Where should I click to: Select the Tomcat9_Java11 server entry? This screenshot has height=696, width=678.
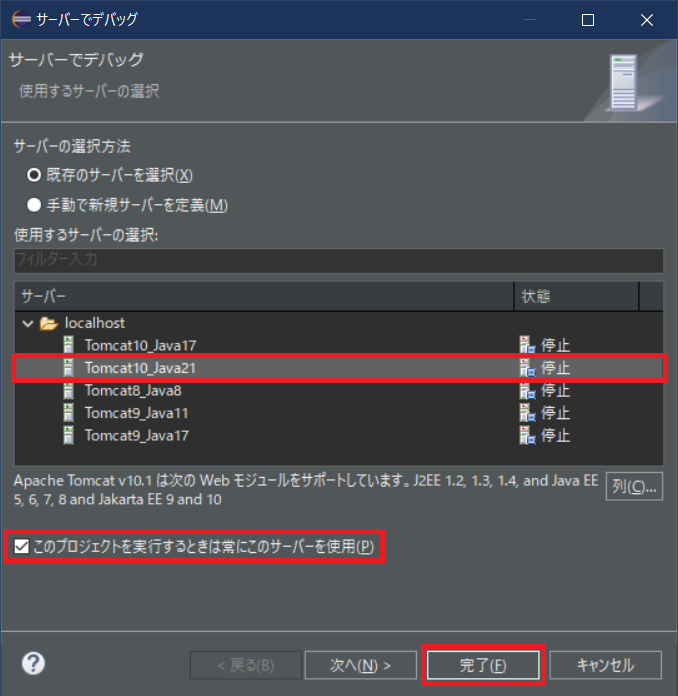click(x=136, y=413)
